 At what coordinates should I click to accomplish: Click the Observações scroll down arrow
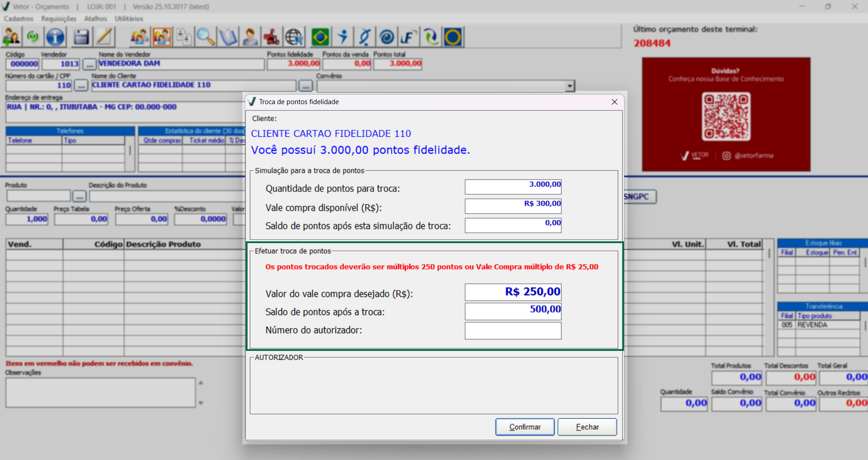[201, 402]
